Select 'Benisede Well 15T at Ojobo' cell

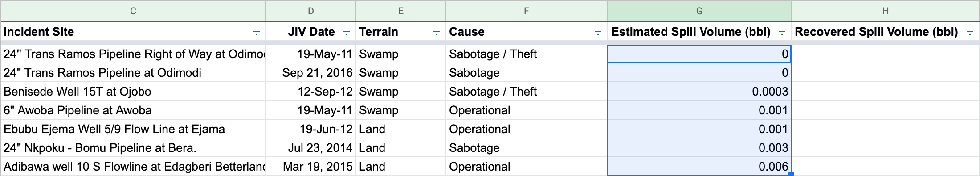[133, 92]
